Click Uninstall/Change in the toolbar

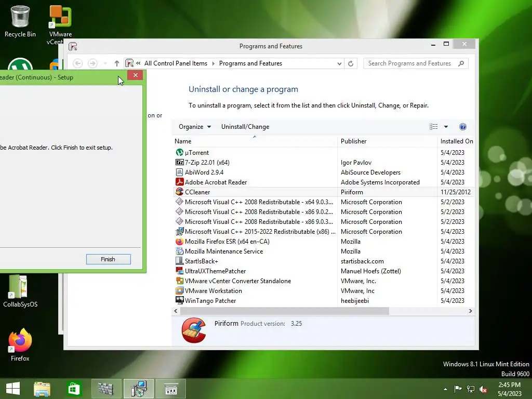pos(245,127)
